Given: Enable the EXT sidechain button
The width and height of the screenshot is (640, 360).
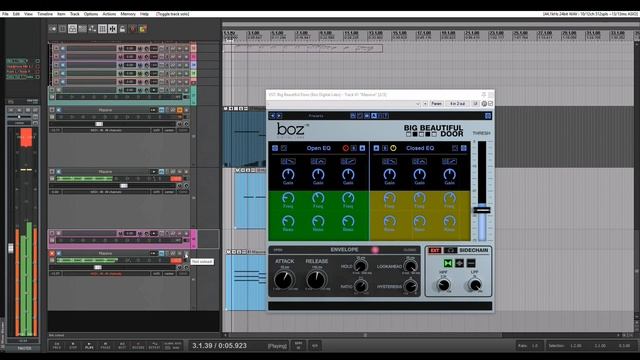Looking at the screenshot, I should pos(435,250).
